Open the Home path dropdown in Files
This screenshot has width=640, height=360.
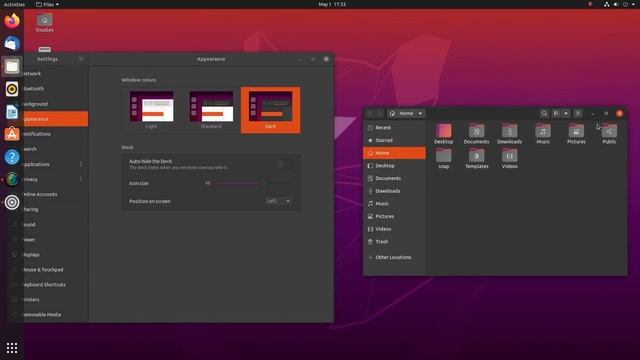click(406, 113)
